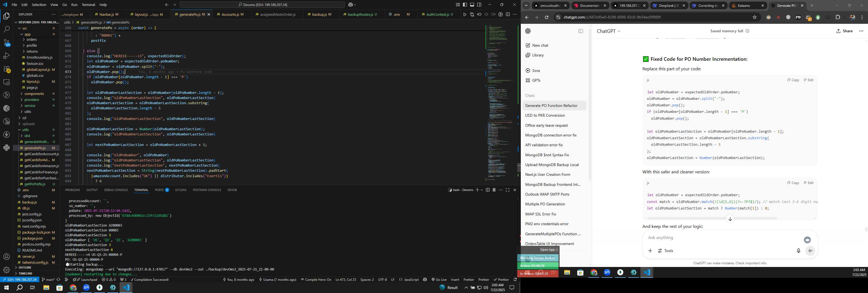Bookmark this page with star icon
The width and height of the screenshot is (868, 293).
pyautogui.click(x=755, y=17)
